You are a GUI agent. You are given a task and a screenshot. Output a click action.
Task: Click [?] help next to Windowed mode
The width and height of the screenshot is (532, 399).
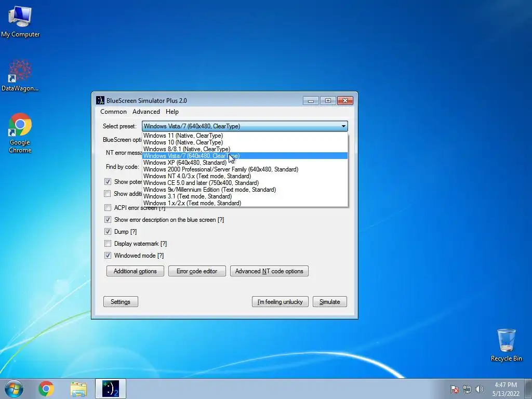click(x=161, y=256)
